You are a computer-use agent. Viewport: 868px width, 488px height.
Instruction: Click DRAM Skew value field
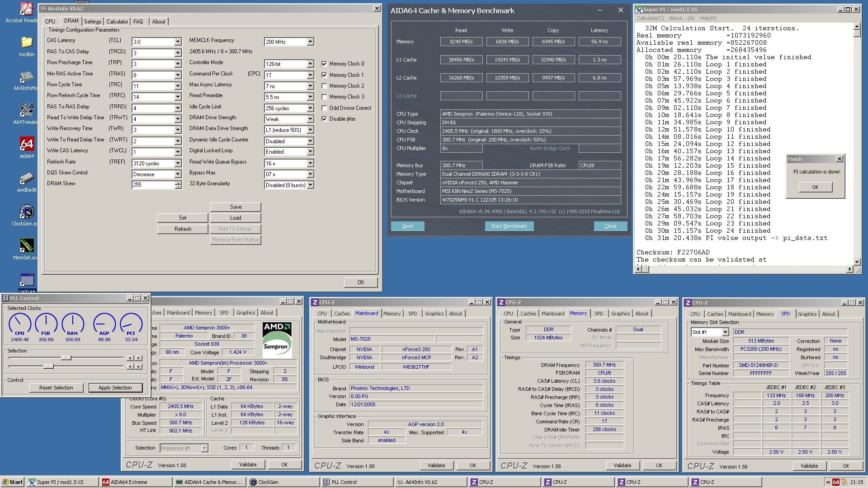[153, 185]
